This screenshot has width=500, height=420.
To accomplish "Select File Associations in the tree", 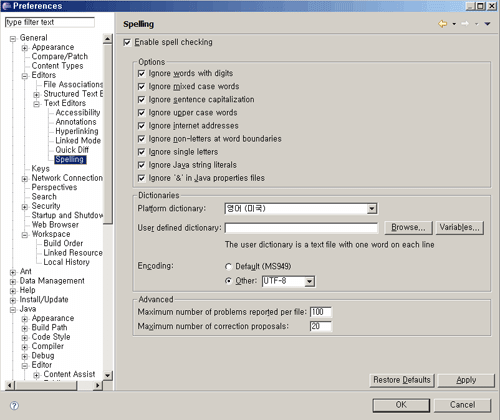I will [x=73, y=84].
